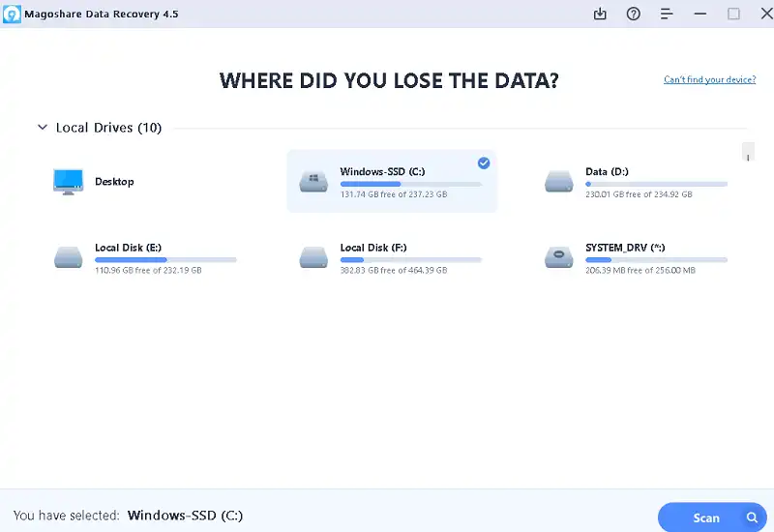This screenshot has height=532, width=774.
Task: Pick the Local Disk (F:) drive icon
Action: tap(313, 257)
